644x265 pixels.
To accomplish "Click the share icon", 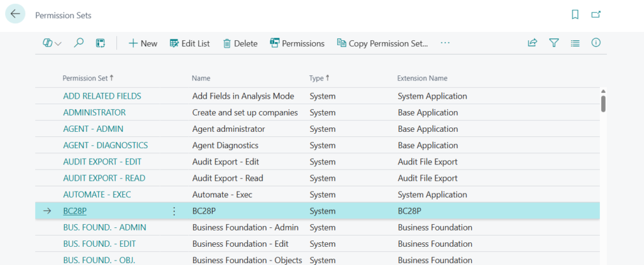I will pyautogui.click(x=532, y=43).
